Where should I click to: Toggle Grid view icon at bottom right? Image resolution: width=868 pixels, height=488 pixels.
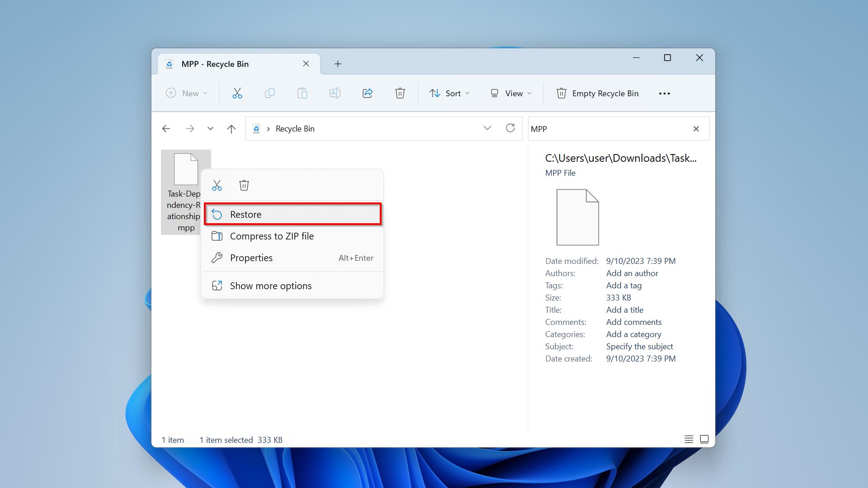tap(704, 439)
